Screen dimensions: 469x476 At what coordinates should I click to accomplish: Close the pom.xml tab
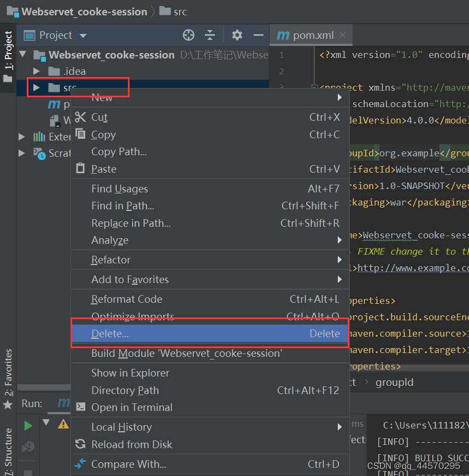tap(343, 35)
